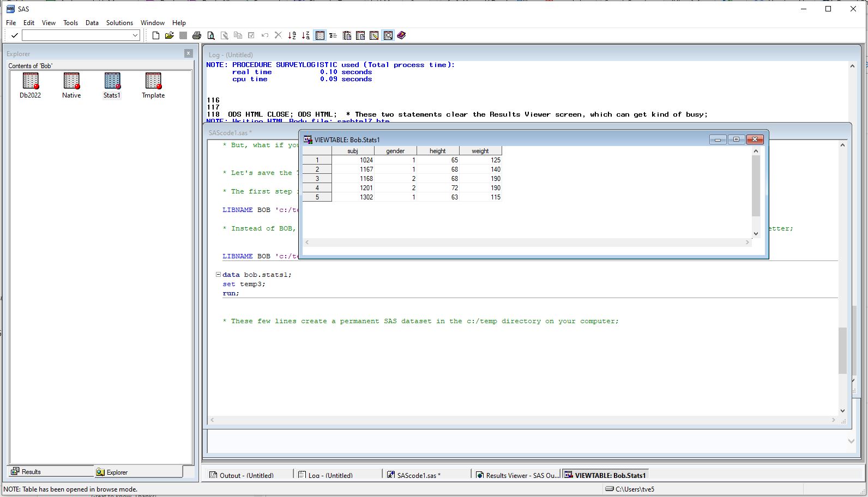Click the weight column header

(480, 151)
